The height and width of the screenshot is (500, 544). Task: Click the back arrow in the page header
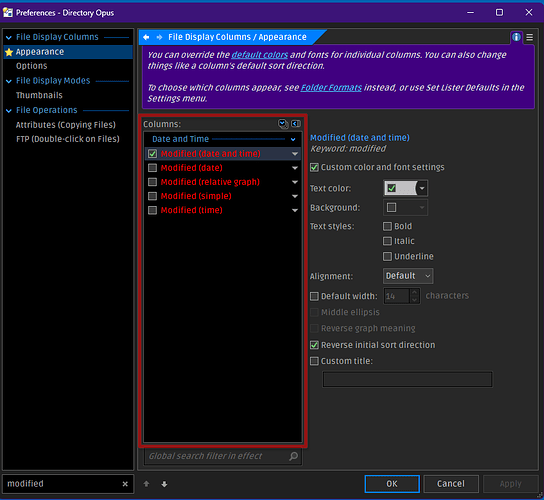[146, 37]
